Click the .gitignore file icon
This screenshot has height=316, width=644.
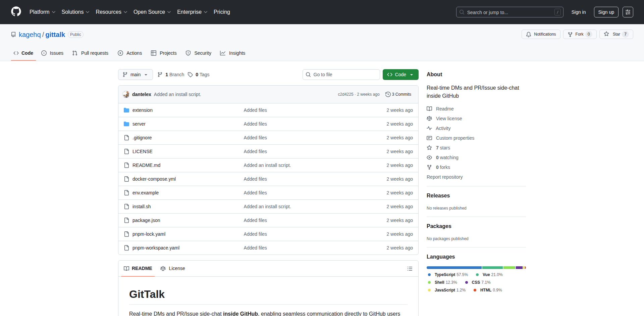coord(126,138)
